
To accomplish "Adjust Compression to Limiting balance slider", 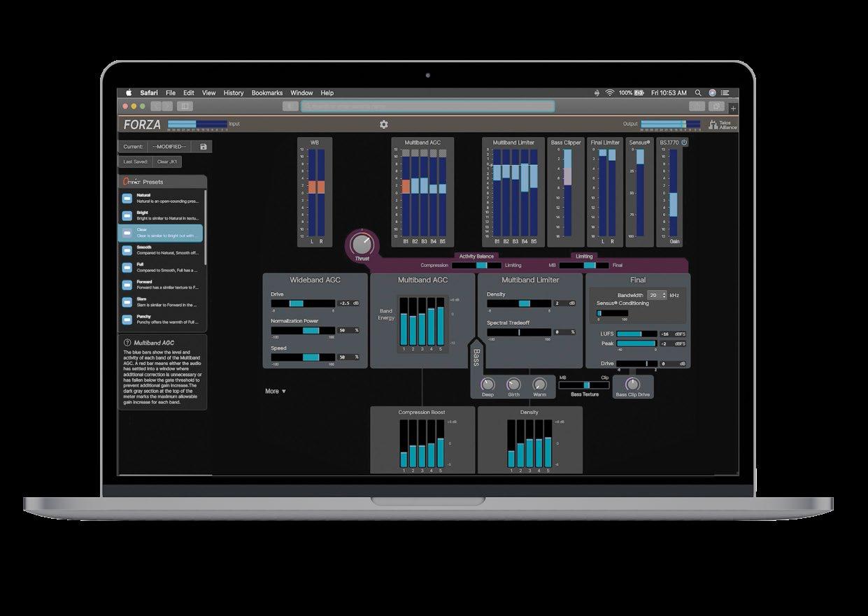I will pos(476,265).
